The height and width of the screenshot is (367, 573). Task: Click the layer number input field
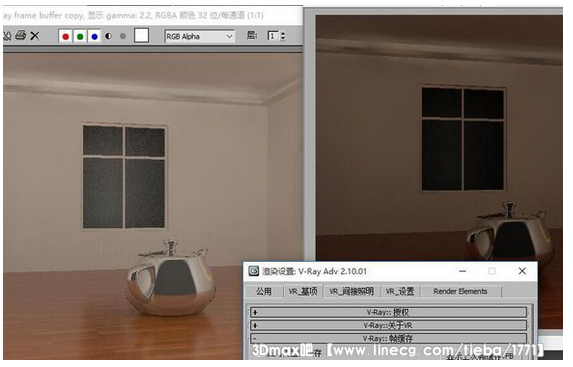click(273, 36)
